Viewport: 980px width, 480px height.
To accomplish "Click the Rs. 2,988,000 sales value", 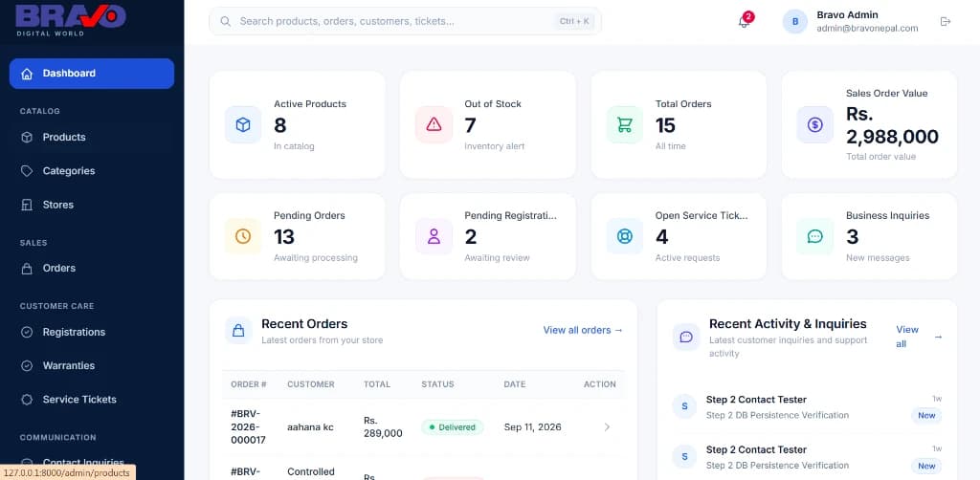I will pos(893,125).
